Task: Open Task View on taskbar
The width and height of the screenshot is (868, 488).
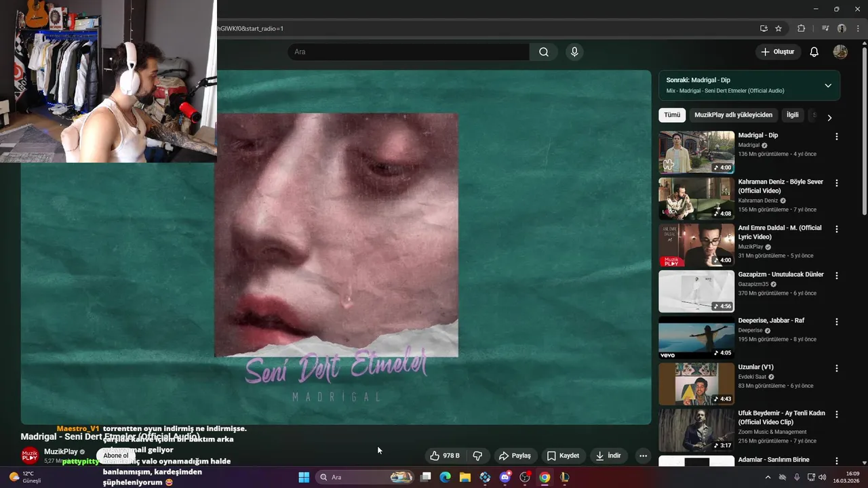Action: click(x=425, y=477)
